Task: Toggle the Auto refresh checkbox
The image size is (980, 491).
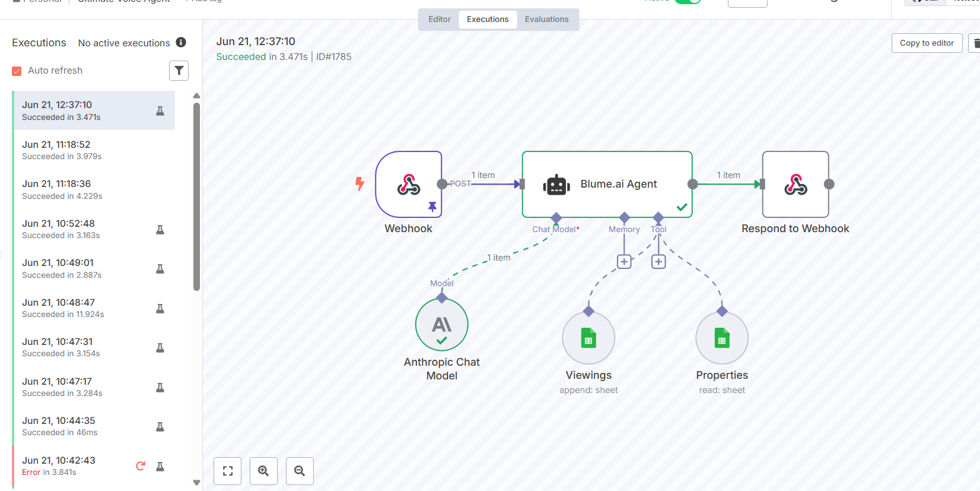Action: point(17,71)
